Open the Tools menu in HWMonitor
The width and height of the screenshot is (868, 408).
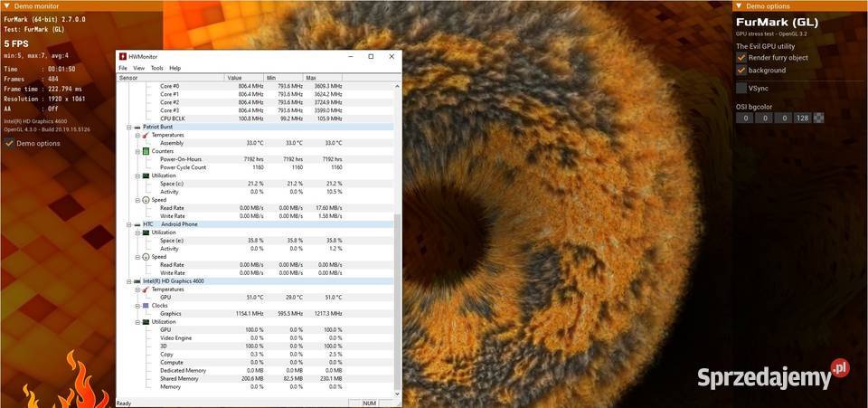coord(157,68)
